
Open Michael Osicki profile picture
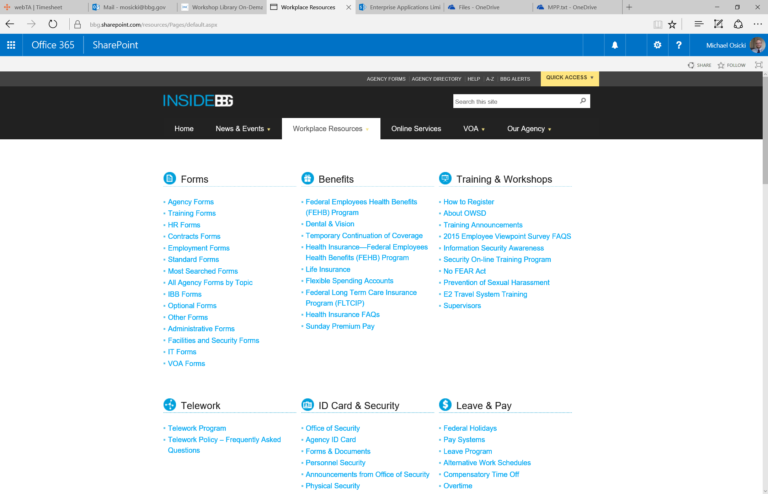(x=758, y=45)
